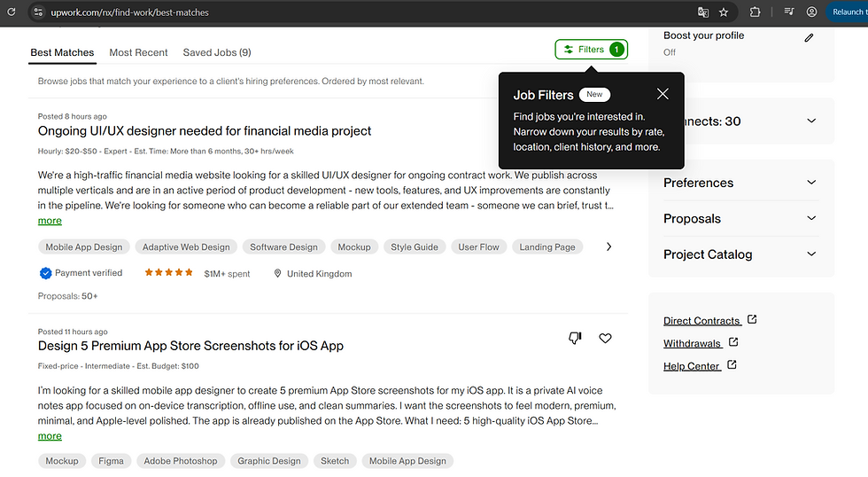Close the Job Filters tooltip
Screen dimensions: 868x477
663,94
